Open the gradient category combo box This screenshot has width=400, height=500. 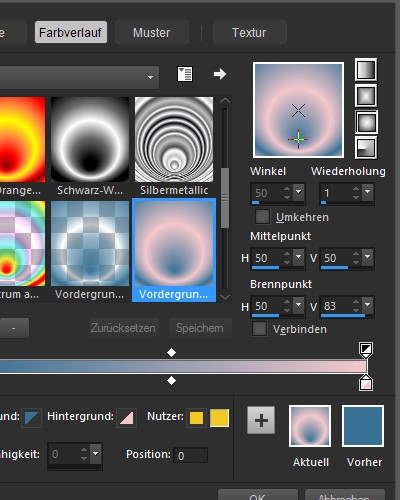79,77
